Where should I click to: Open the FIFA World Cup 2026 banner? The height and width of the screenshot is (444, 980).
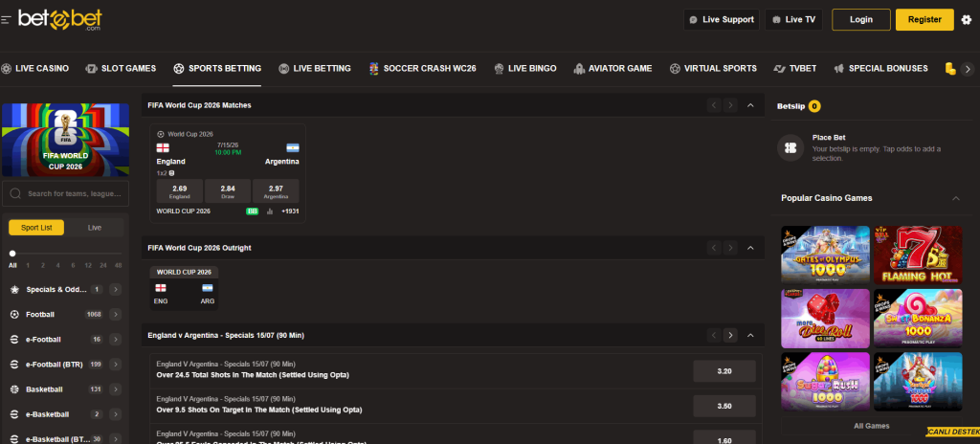coord(66,140)
